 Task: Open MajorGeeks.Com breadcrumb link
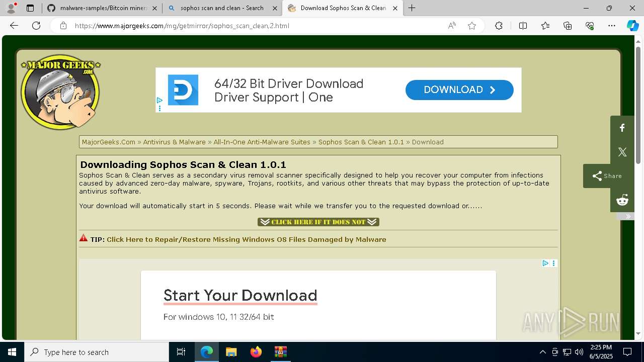tap(109, 142)
